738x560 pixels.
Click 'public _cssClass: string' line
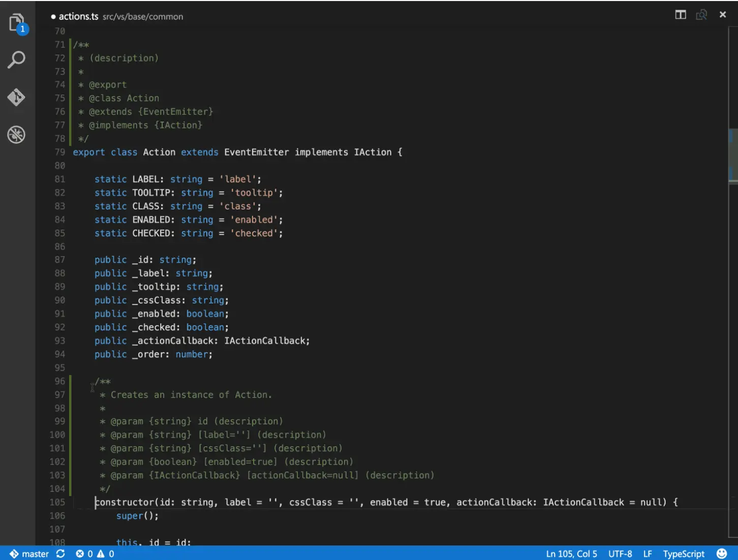[x=162, y=300]
